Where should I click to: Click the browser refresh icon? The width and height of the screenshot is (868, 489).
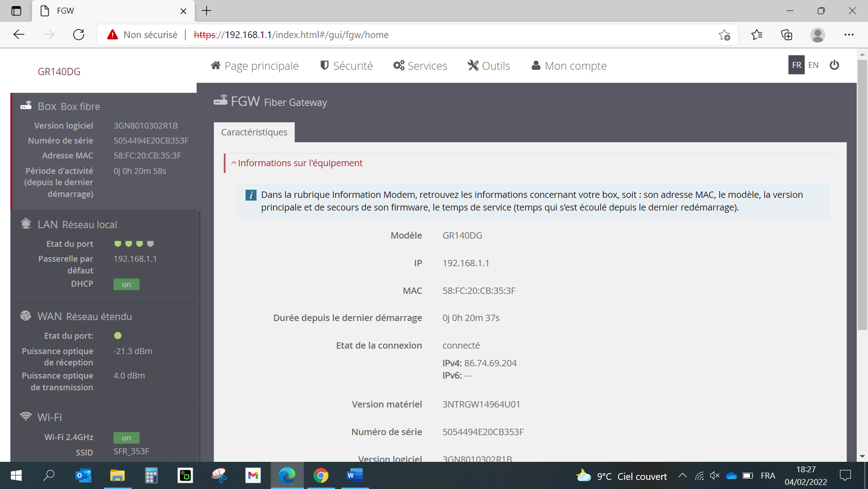pyautogui.click(x=78, y=35)
